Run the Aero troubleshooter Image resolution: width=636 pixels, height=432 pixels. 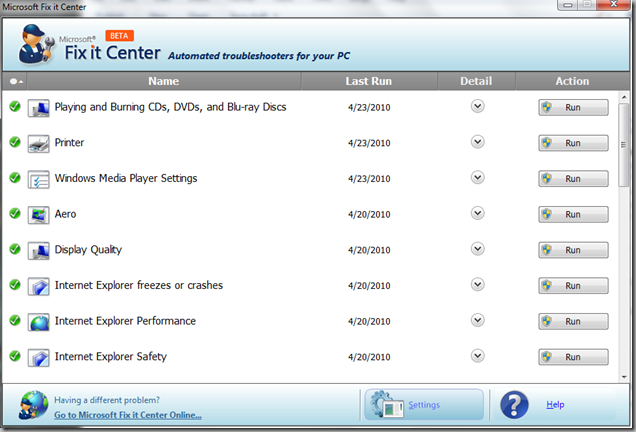(574, 215)
